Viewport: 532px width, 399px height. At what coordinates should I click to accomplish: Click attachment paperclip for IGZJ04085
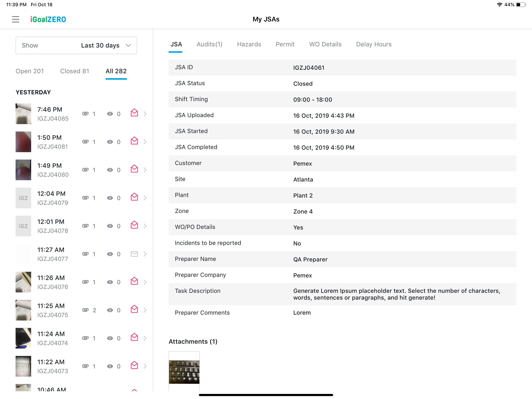coord(85,114)
